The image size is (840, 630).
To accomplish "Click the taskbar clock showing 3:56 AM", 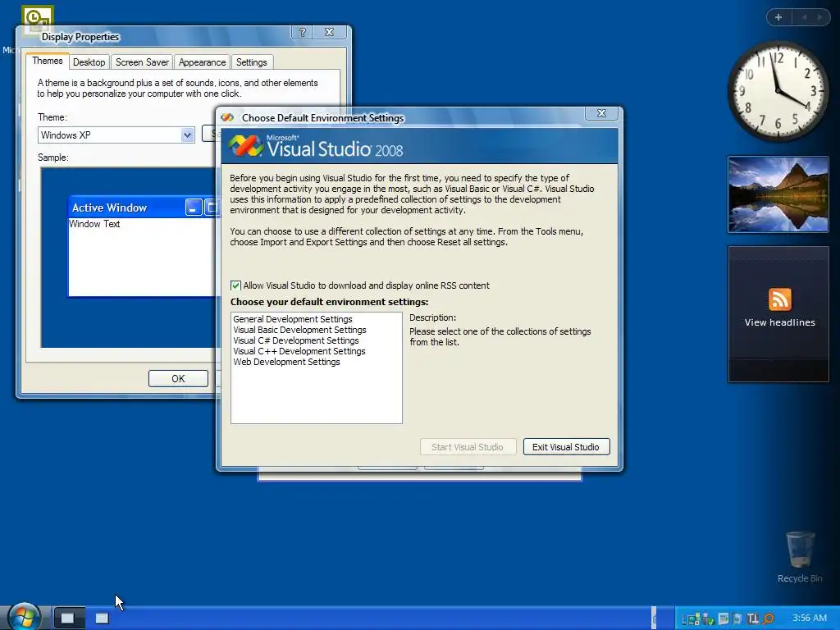I will click(810, 618).
